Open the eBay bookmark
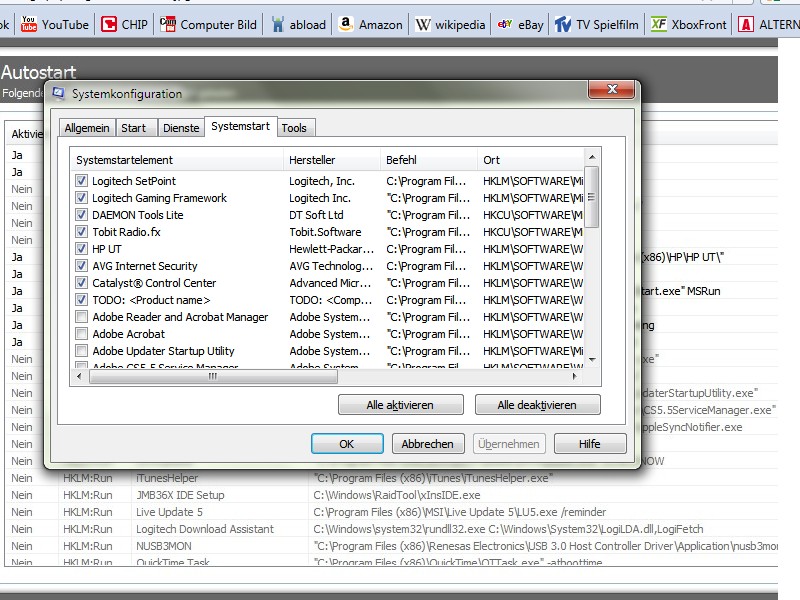This screenshot has height=600, width=800. (x=520, y=24)
